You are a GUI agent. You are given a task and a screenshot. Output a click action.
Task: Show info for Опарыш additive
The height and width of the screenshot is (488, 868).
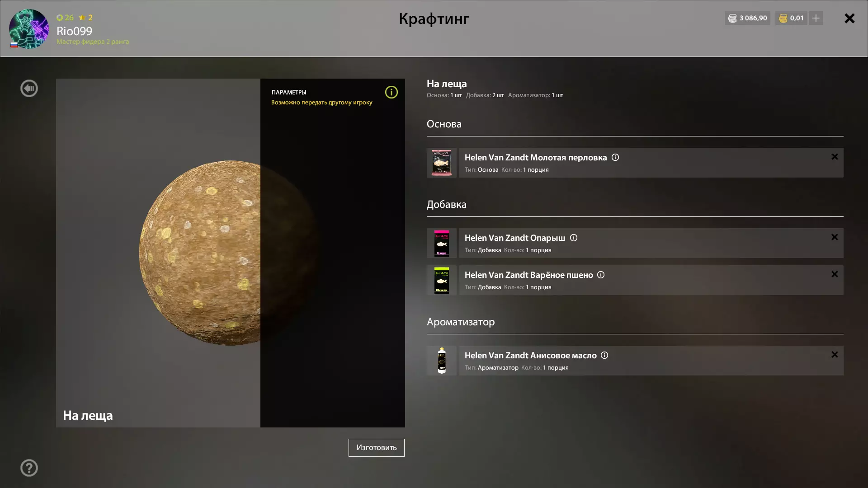coord(574,238)
